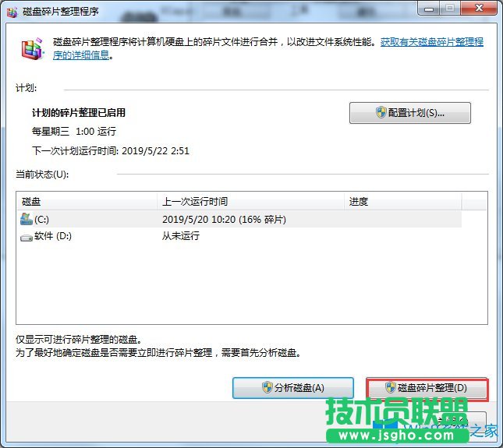
Task: Select the 软件 (D:) drive row
Action: click(239, 236)
